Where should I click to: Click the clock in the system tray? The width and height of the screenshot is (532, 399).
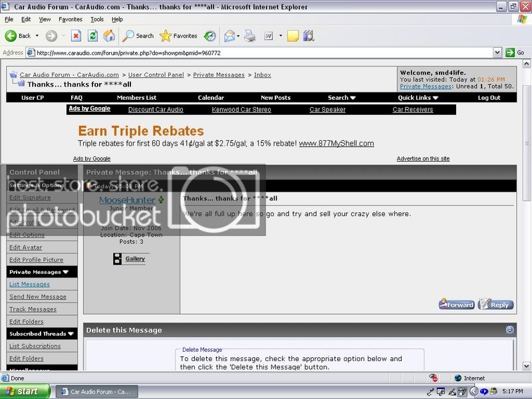513,392
